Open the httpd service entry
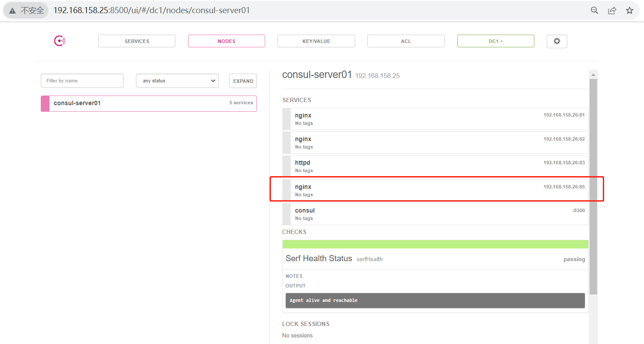This screenshot has height=344, width=644. tap(435, 166)
